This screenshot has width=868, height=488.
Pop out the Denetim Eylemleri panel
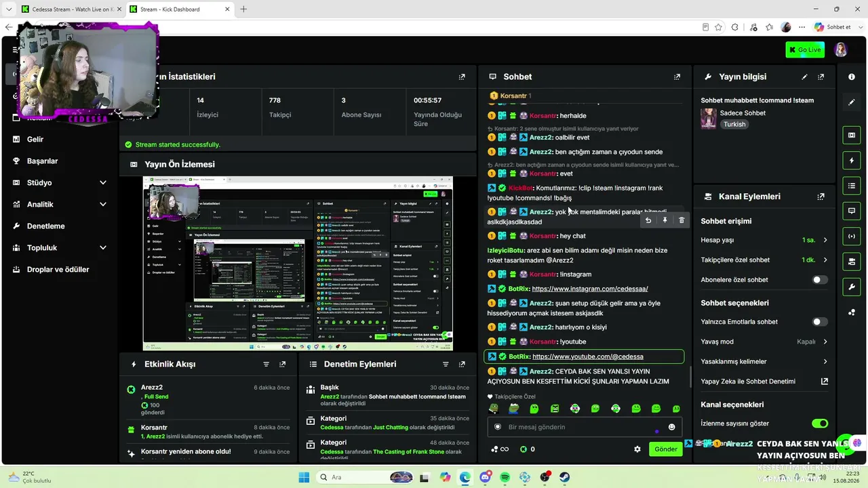[x=462, y=364]
